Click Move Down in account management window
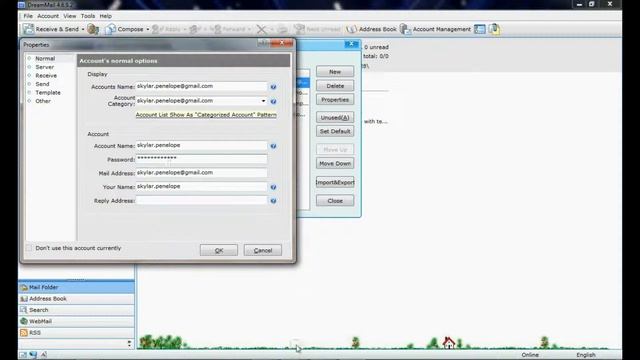640x360 pixels. coord(335,163)
